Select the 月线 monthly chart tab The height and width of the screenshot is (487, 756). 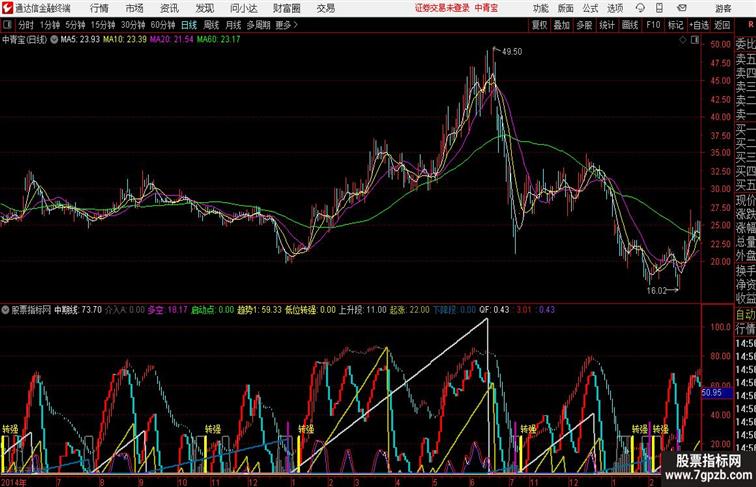[233, 25]
